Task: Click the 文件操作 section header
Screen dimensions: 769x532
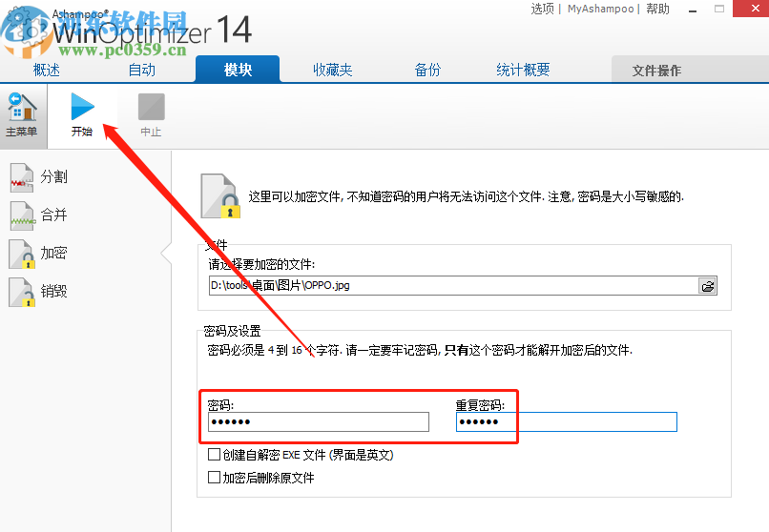Action: [x=656, y=71]
